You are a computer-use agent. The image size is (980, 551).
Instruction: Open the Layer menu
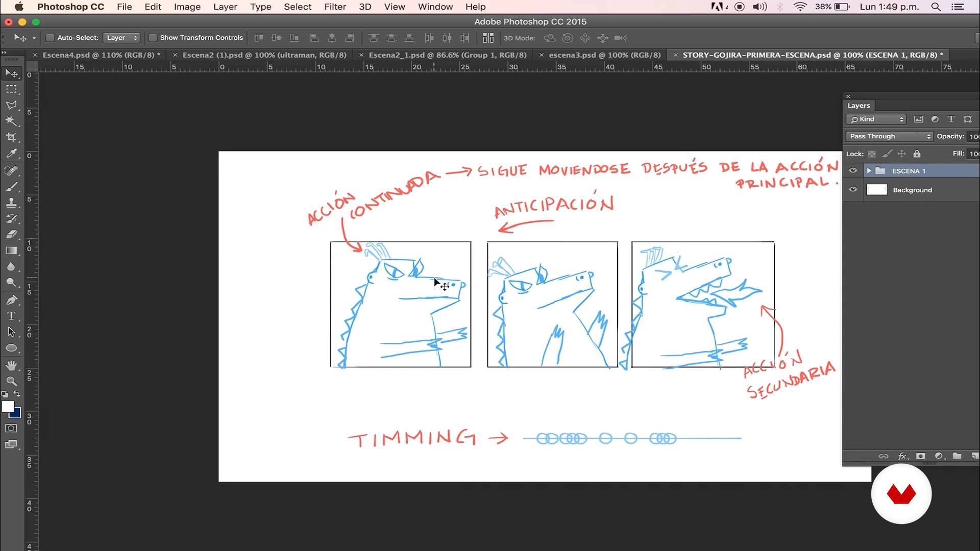225,7
